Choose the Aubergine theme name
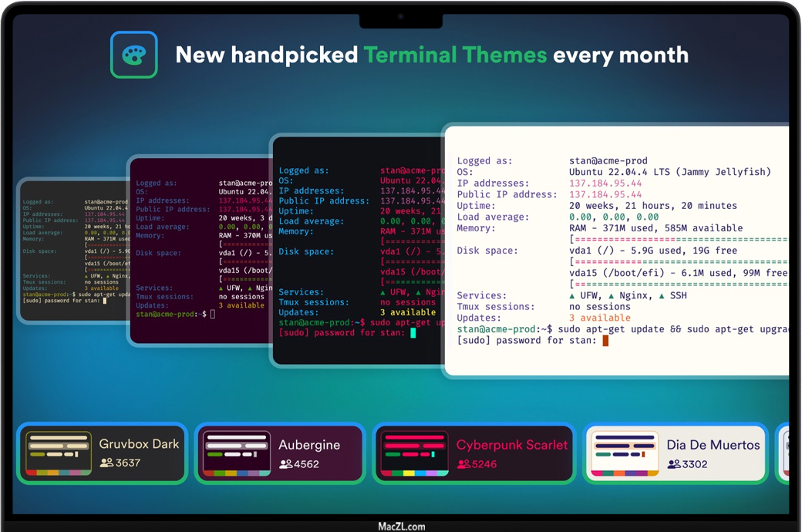 [x=309, y=445]
